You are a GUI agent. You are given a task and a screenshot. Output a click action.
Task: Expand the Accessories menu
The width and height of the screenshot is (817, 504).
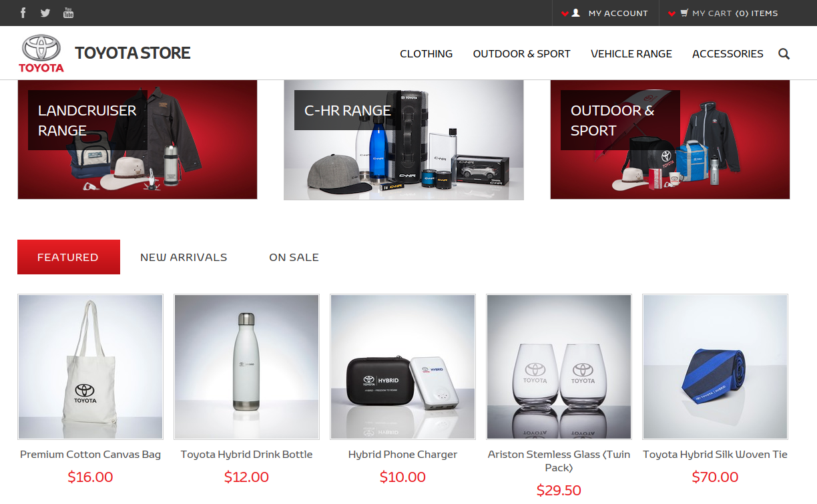pyautogui.click(x=728, y=54)
